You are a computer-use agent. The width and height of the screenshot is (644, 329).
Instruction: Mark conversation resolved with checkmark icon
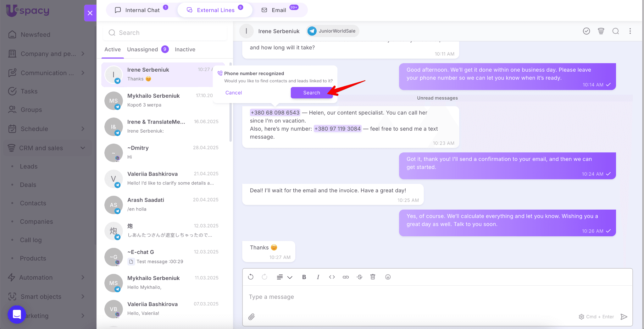(x=586, y=31)
